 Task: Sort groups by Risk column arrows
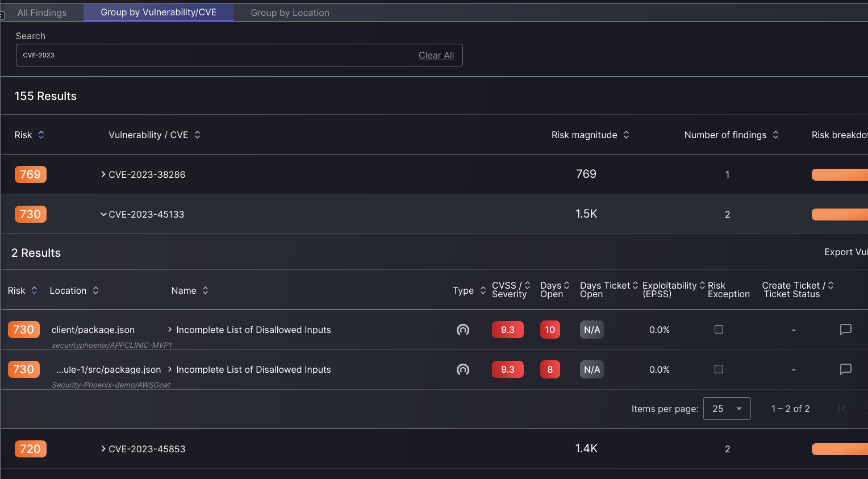(41, 135)
